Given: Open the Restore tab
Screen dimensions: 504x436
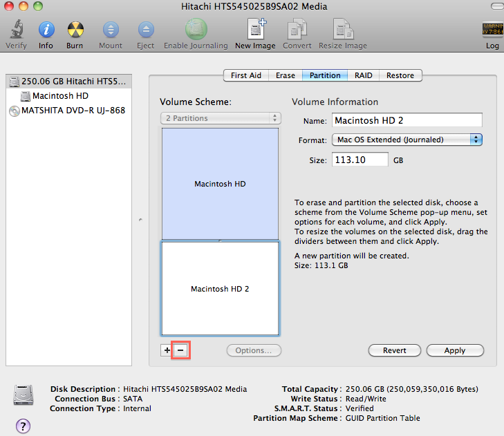Looking at the screenshot, I should click(400, 75).
